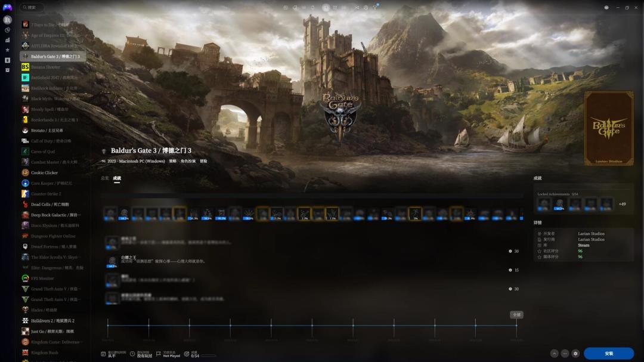Open the Steam library link in details
Image resolution: width=644 pixels, height=362 pixels.
point(583,245)
